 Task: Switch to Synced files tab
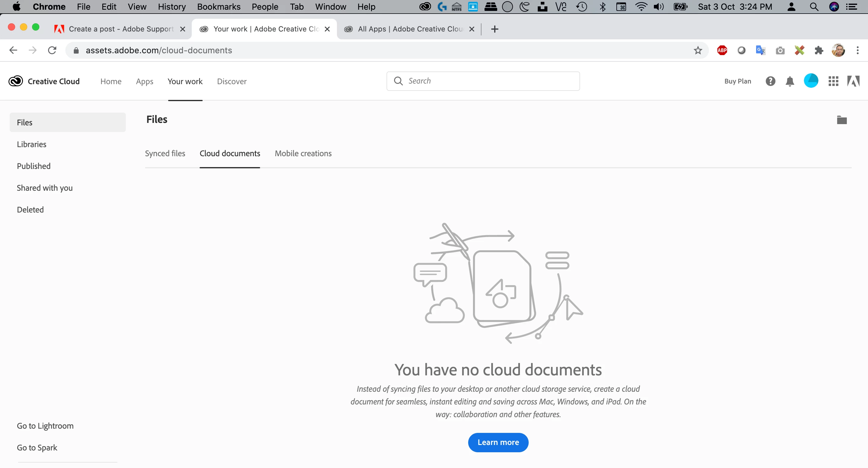[165, 154]
